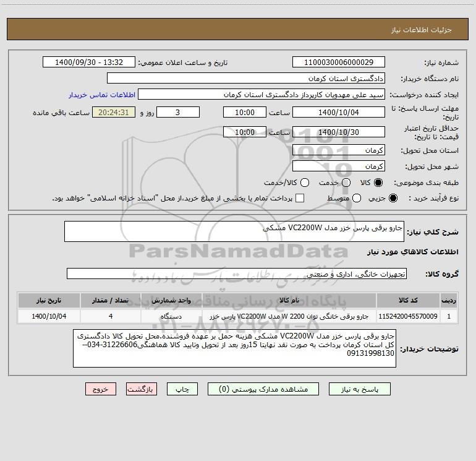The image size is (476, 461).
Task: Click the delivery city field کرمان
Action: click(x=339, y=166)
